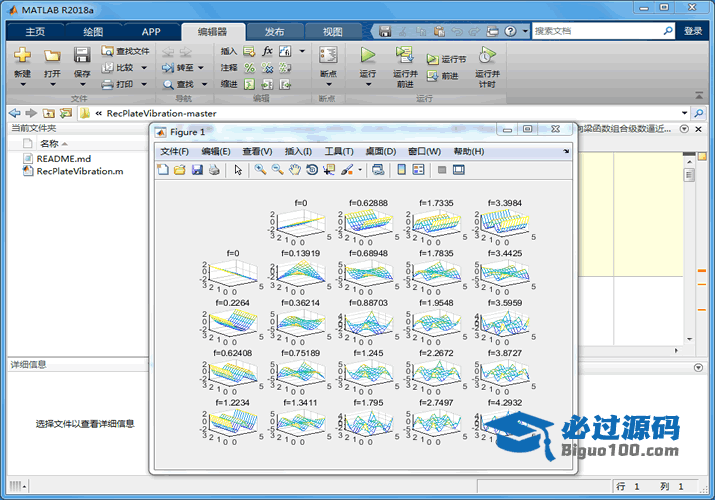Click the new figure icon in Figure 1
The width and height of the screenshot is (715, 500).
163,170
